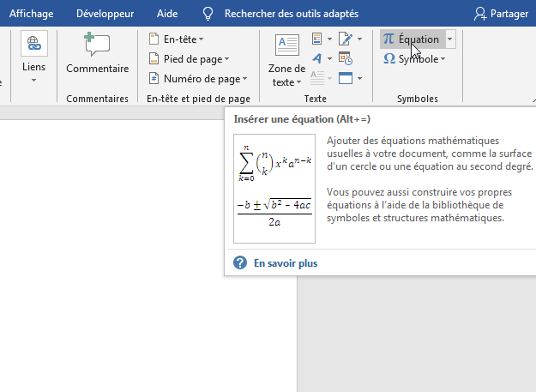Viewport: 536px width, 392px height.
Task: Expand the Pied de page menu
Action: pos(189,59)
